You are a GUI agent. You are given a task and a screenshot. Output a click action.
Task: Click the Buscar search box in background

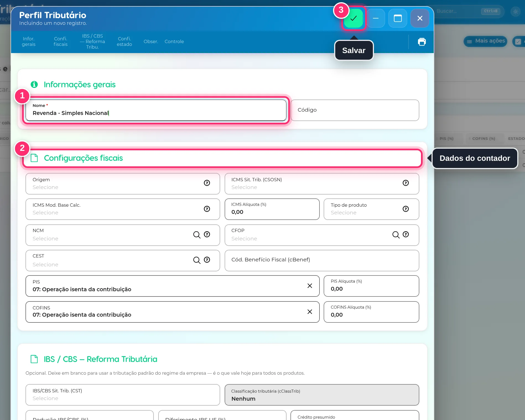point(467,11)
